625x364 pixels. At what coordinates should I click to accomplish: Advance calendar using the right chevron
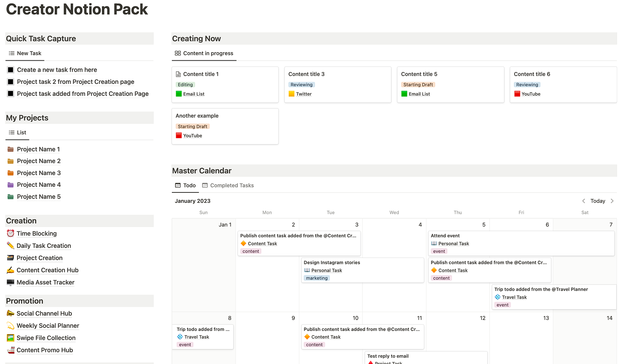(x=612, y=201)
